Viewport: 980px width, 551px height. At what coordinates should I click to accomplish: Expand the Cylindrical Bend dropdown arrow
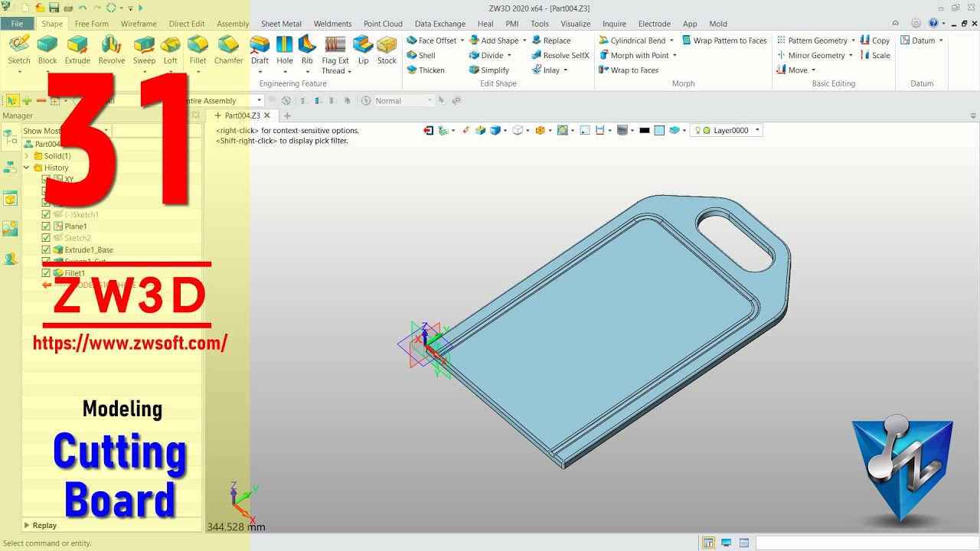pyautogui.click(x=671, y=41)
